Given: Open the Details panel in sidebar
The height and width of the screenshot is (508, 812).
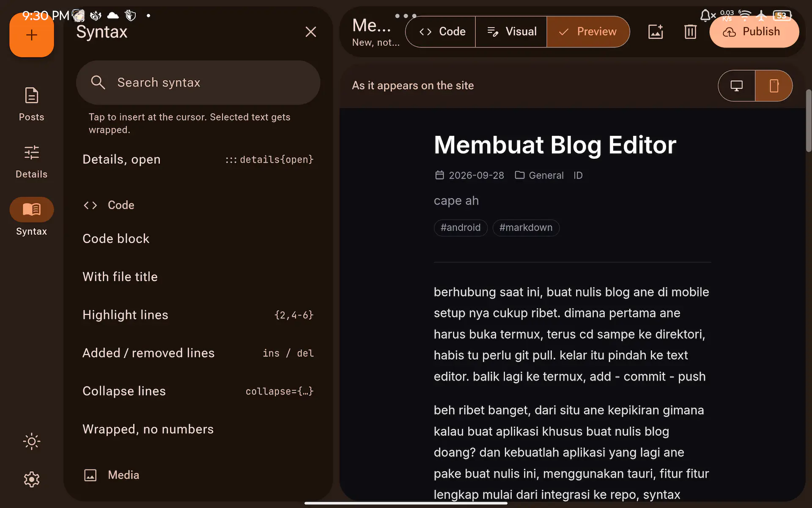Looking at the screenshot, I should pos(31,162).
